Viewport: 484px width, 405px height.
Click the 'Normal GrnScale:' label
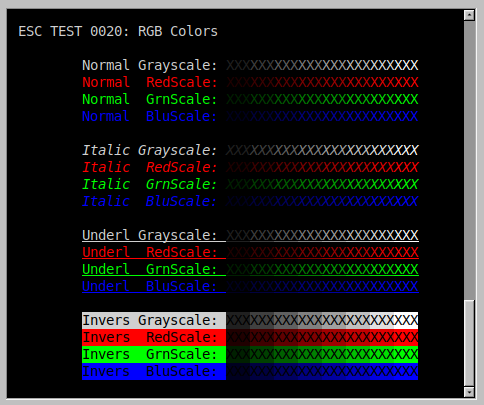(150, 99)
